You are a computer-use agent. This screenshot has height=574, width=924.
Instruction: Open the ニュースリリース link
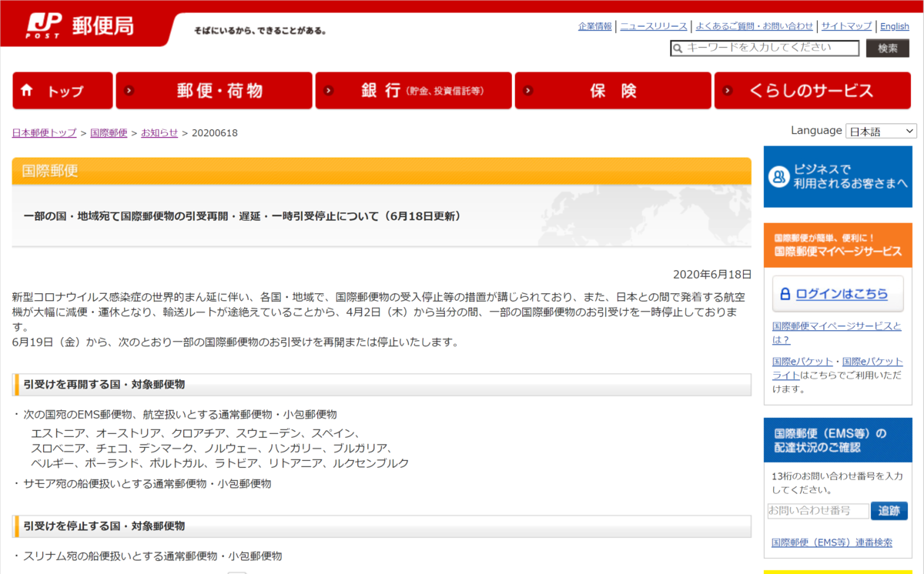pyautogui.click(x=654, y=26)
